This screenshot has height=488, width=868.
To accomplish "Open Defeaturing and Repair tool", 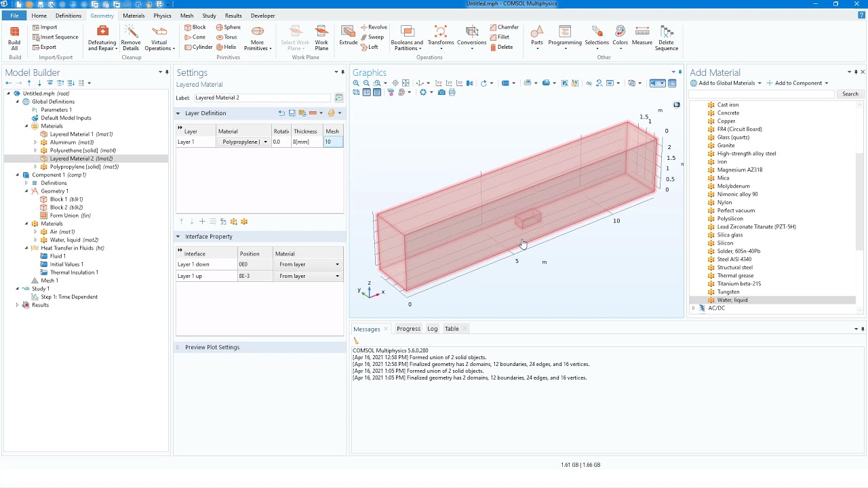I will pyautogui.click(x=102, y=38).
